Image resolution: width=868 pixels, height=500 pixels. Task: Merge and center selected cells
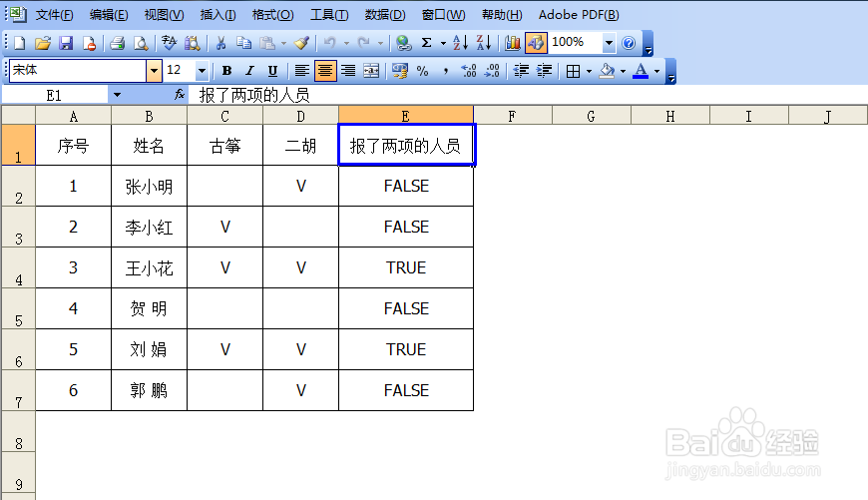click(x=371, y=71)
